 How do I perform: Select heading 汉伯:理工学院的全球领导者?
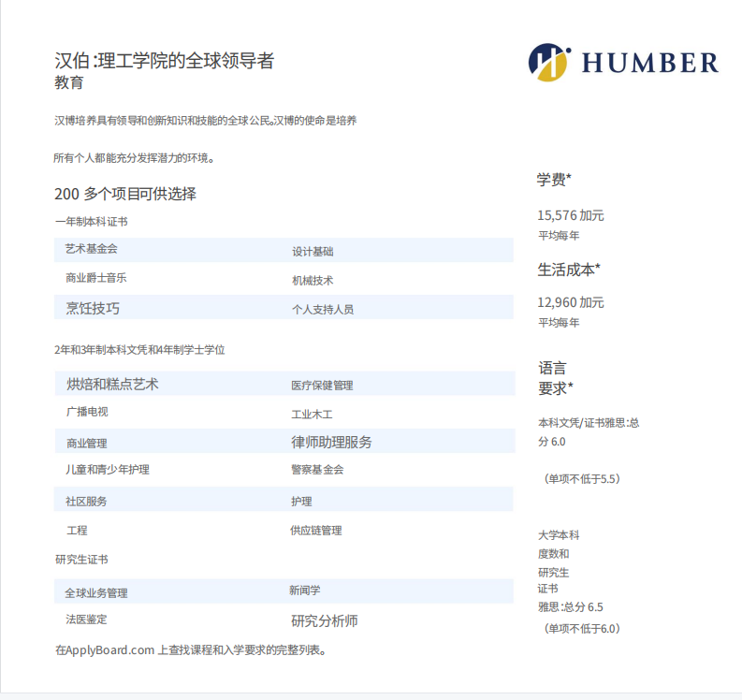click(164, 61)
